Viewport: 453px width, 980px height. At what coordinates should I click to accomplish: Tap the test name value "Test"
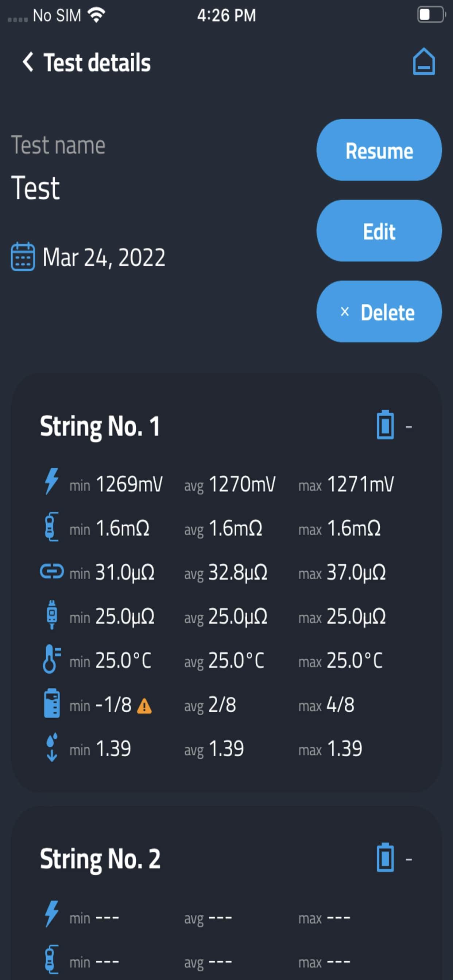[35, 188]
